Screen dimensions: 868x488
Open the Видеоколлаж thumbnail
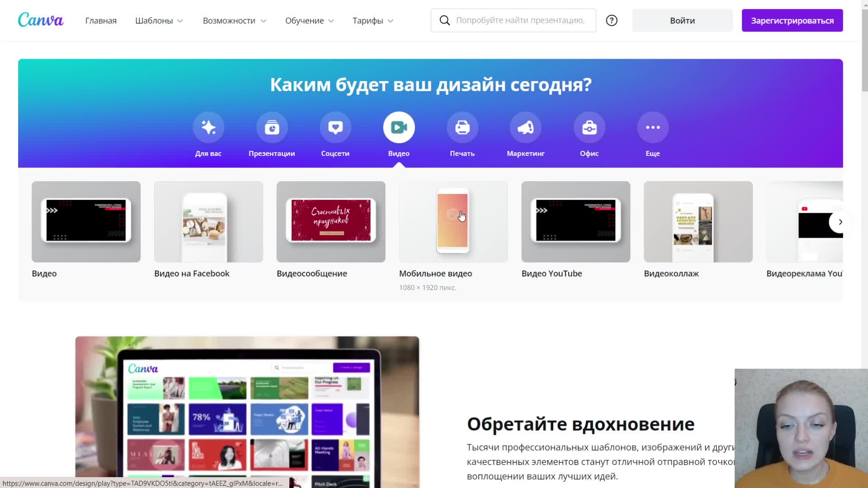698,222
